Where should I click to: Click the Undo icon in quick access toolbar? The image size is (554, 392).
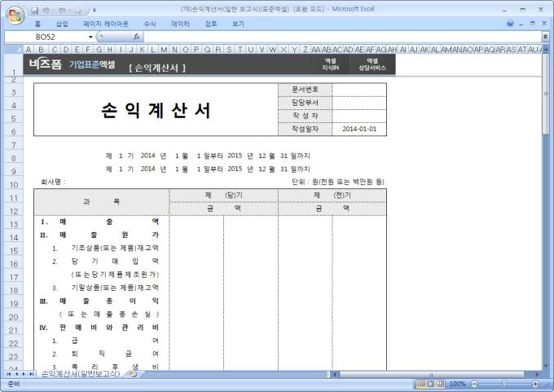coord(46,11)
